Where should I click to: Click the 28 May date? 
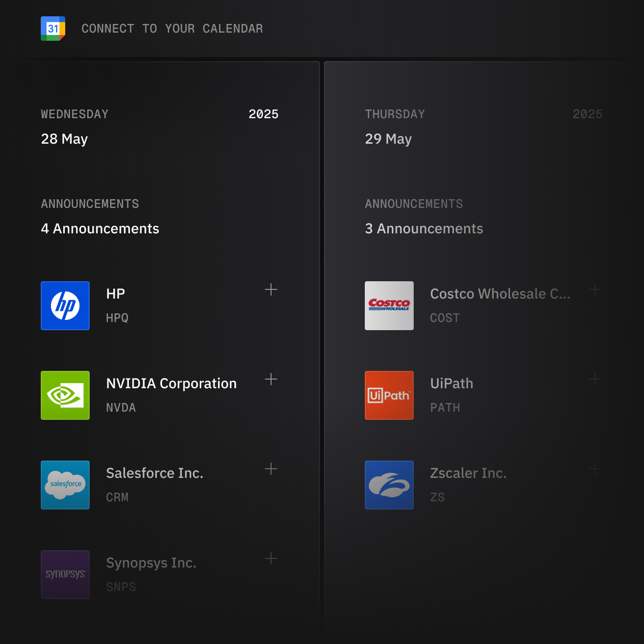[x=64, y=139]
